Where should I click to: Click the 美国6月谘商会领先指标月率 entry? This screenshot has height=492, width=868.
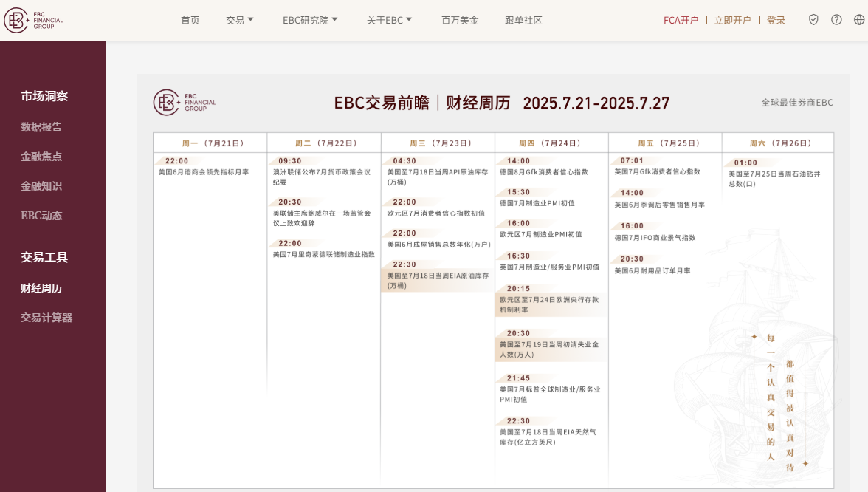(204, 172)
